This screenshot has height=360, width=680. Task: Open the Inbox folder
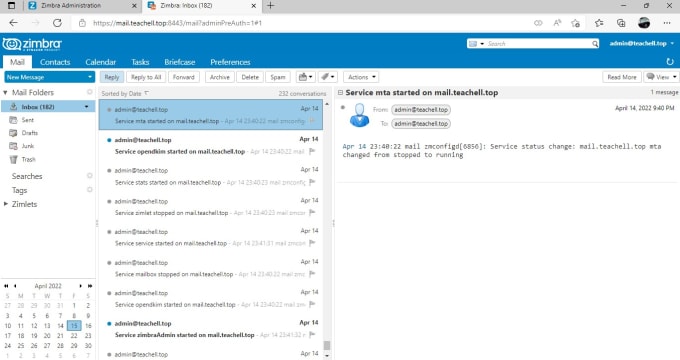[48, 107]
